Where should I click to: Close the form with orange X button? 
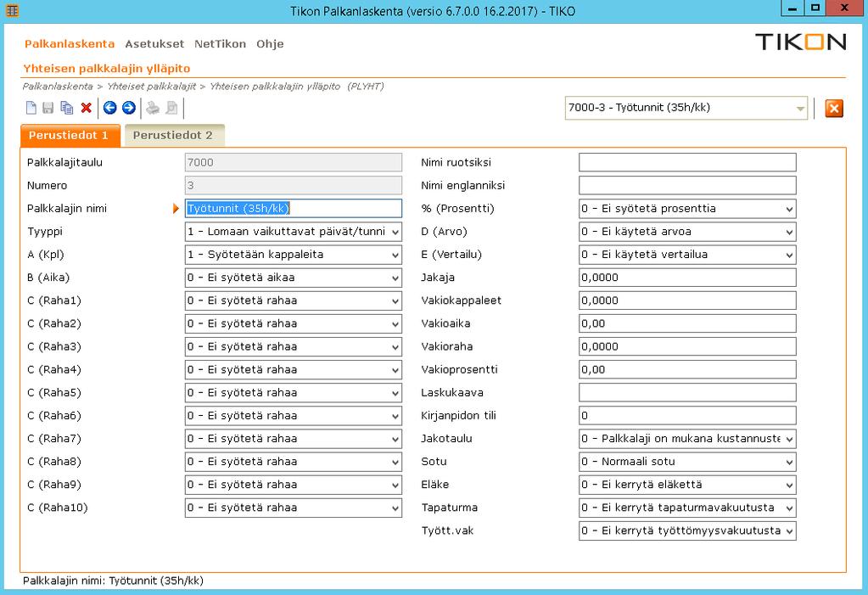click(834, 108)
